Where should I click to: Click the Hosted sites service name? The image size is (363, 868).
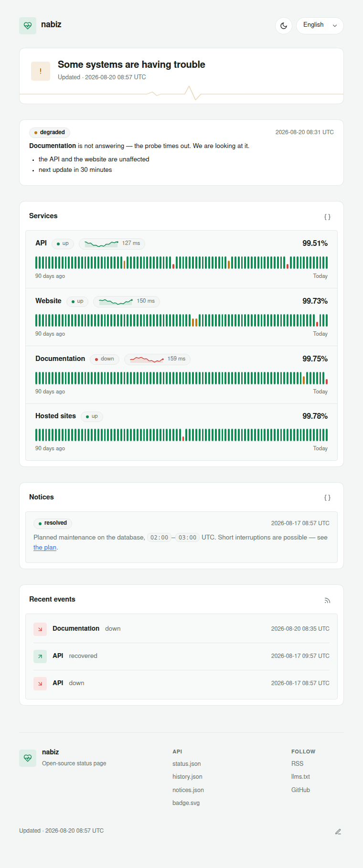click(x=55, y=416)
